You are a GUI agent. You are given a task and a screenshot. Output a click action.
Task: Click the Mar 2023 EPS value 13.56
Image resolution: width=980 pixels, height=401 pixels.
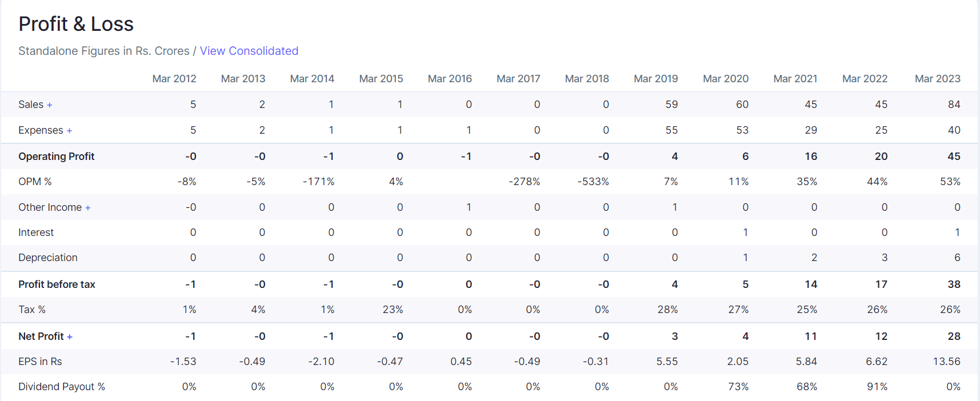pyautogui.click(x=946, y=362)
